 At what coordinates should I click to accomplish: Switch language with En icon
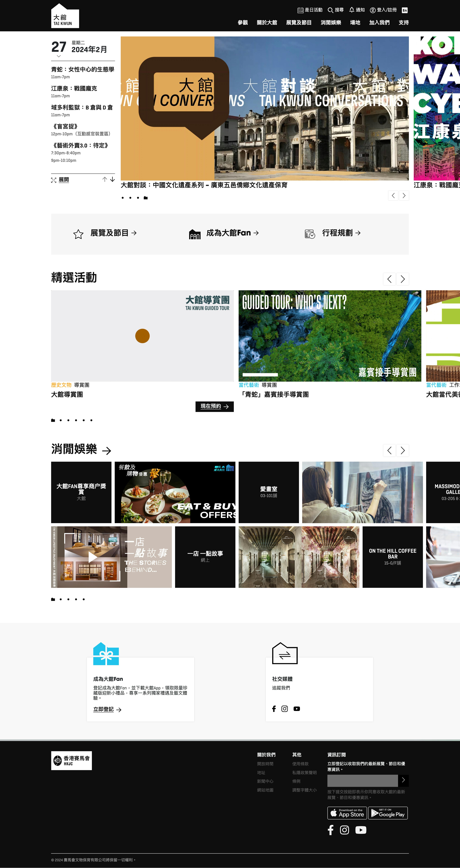coord(405,10)
